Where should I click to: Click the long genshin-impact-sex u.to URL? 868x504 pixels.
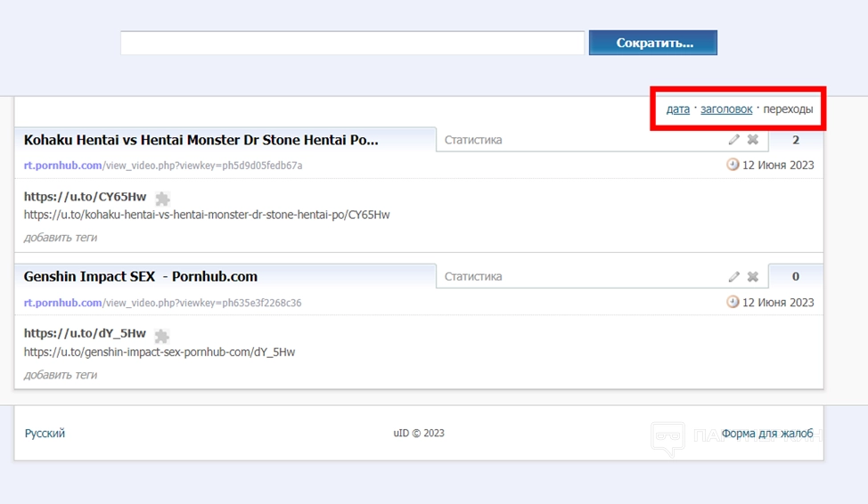click(160, 352)
